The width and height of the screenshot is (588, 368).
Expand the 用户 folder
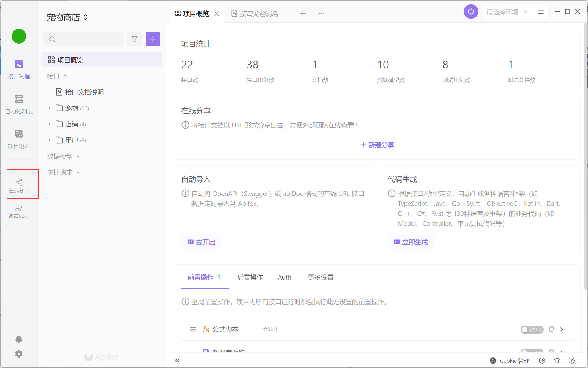click(x=49, y=140)
